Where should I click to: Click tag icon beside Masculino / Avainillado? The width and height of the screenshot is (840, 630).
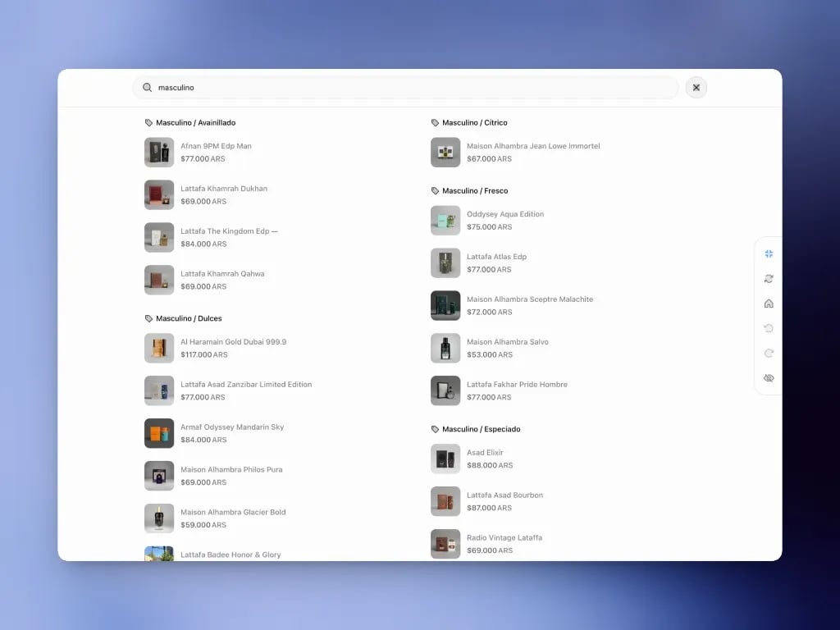(149, 123)
